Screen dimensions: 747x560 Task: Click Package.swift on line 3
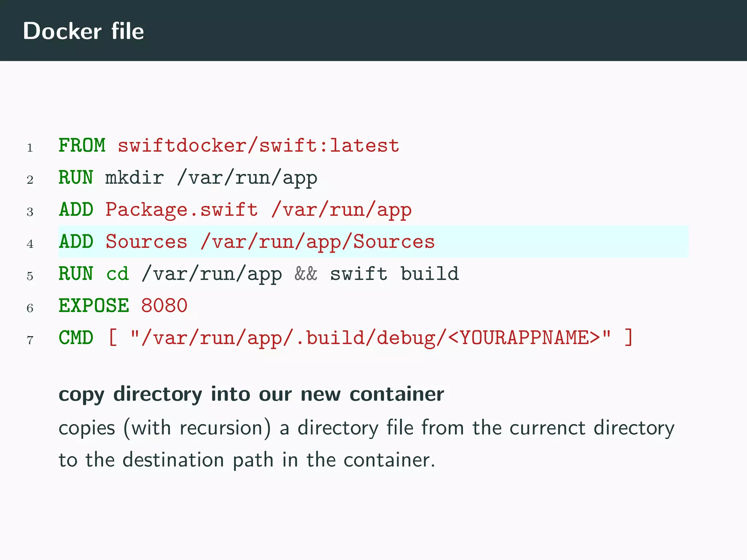coord(181,210)
